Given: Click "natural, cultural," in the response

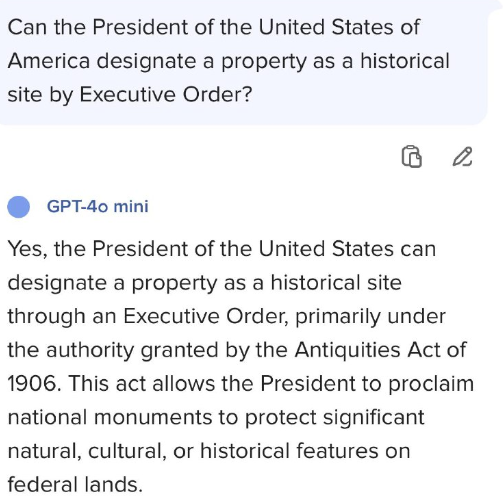Looking at the screenshot, I should coord(87,451).
